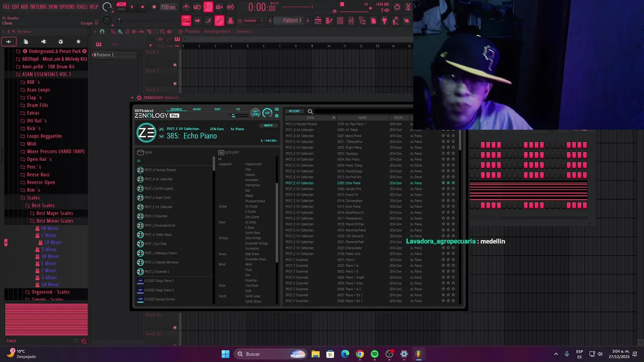This screenshot has height=362, width=644.
Task: Select the playlist magnet snap icon
Action: click(102, 32)
